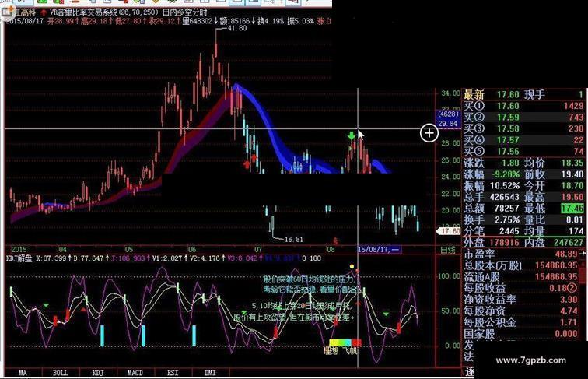The width and height of the screenshot is (588, 379).
Task: Click the 15/08/17 crosshair date label
Action: 379,250
